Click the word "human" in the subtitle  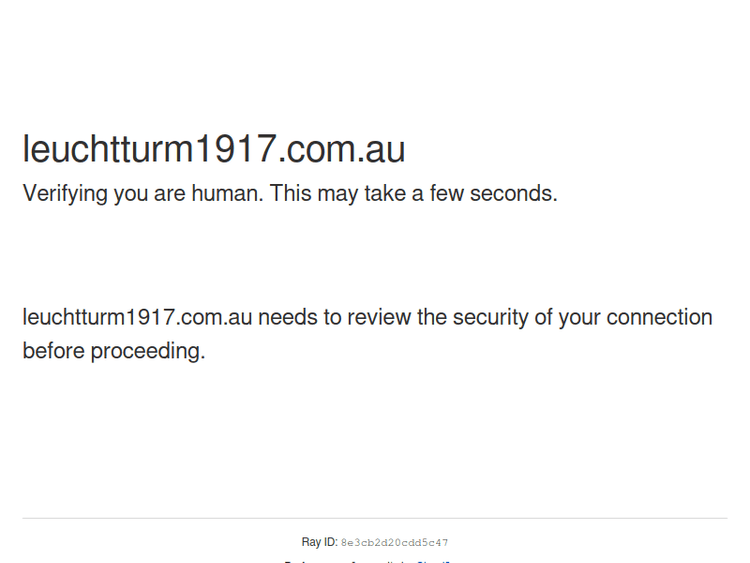(x=226, y=194)
